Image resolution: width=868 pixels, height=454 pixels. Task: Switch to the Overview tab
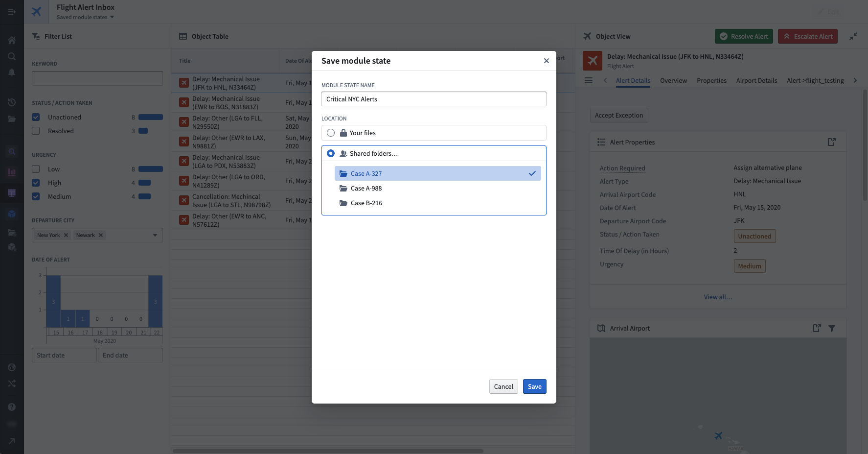point(673,80)
